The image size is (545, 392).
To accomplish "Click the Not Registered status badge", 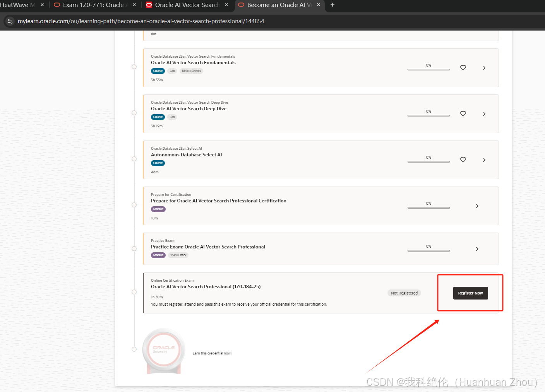I will [404, 293].
